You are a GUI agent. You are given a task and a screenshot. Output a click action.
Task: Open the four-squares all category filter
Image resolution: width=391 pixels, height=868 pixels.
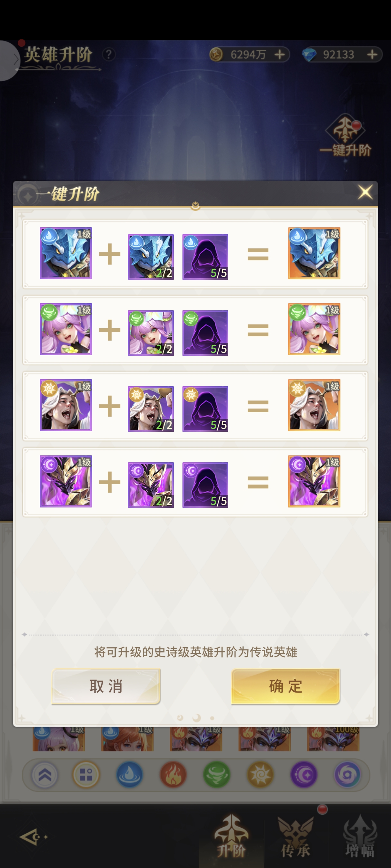(86, 775)
